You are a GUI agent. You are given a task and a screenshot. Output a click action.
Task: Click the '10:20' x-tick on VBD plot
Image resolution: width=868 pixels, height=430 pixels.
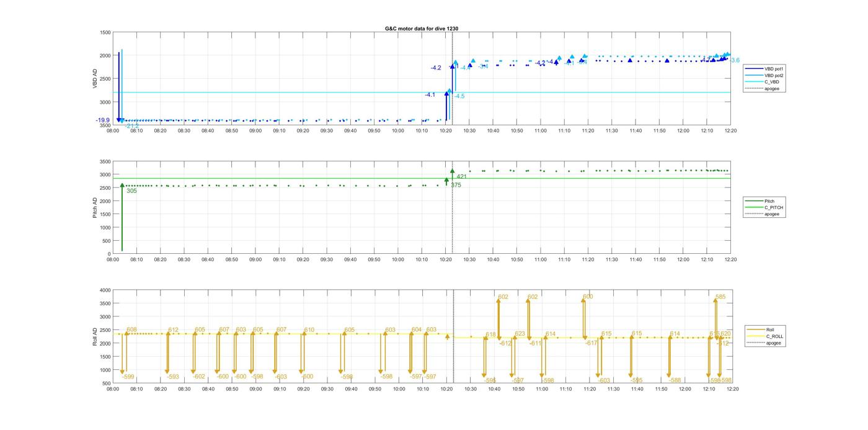coord(446,131)
